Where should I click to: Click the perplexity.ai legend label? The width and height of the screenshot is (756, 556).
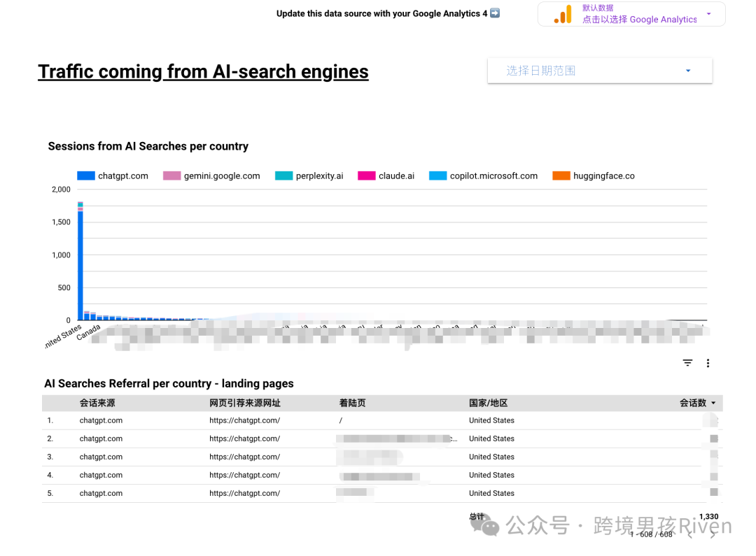click(320, 176)
